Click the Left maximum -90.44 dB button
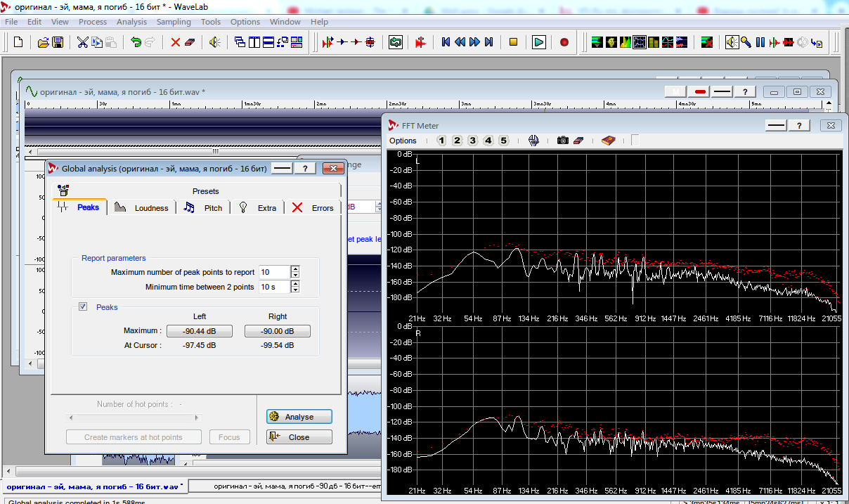This screenshot has width=849, height=504. tap(199, 331)
